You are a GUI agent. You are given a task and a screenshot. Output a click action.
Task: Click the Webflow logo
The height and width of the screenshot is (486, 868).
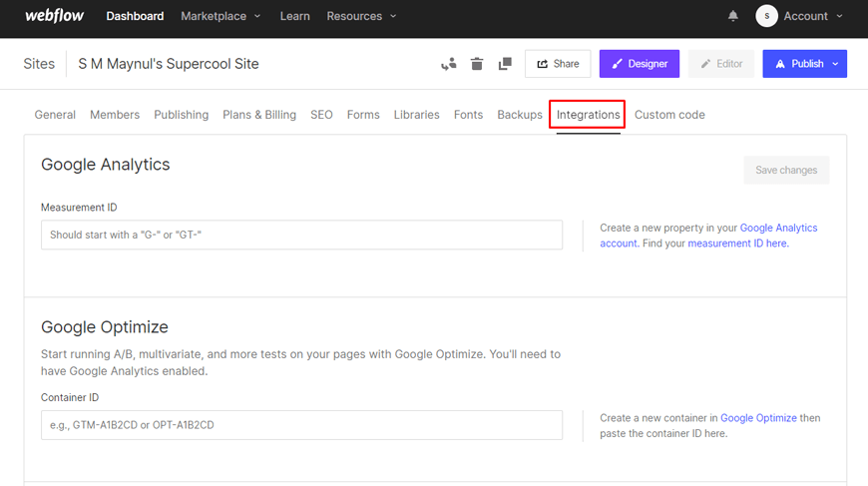pyautogui.click(x=54, y=16)
